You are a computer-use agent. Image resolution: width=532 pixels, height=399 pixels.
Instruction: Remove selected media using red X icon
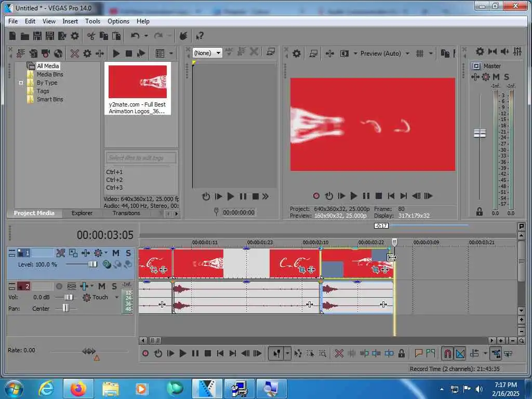[75, 54]
